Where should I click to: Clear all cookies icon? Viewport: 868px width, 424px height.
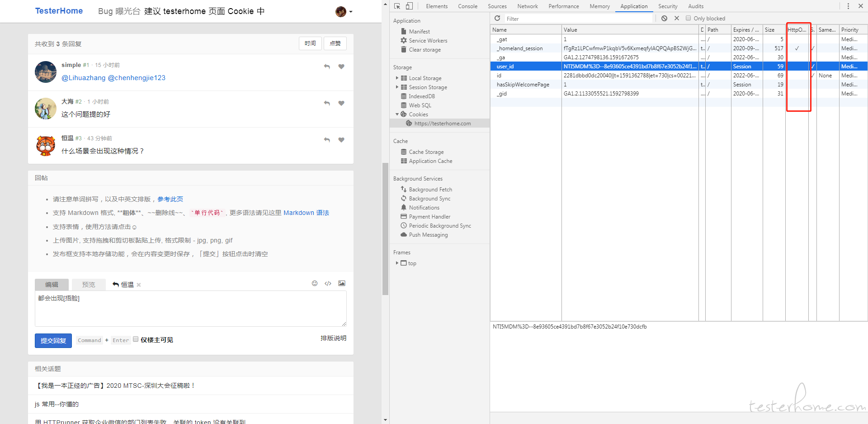click(664, 18)
